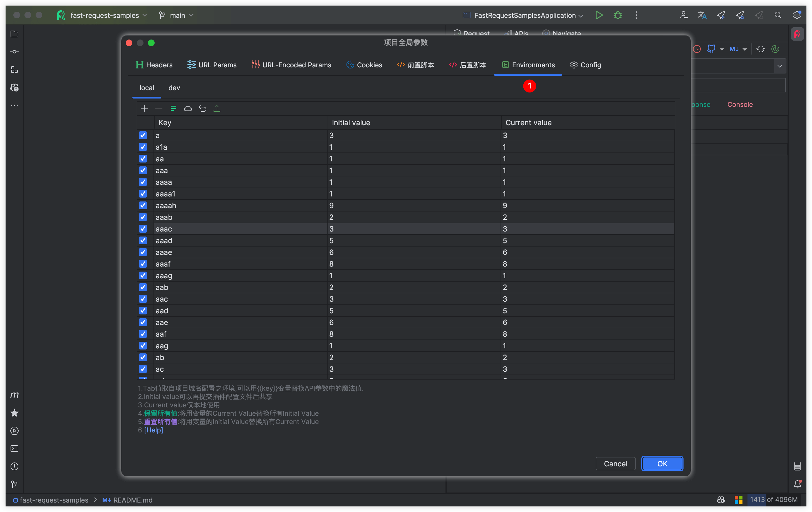The width and height of the screenshot is (812, 512).
Task: Click the cloud icon in table toolbar
Action: [x=188, y=108]
